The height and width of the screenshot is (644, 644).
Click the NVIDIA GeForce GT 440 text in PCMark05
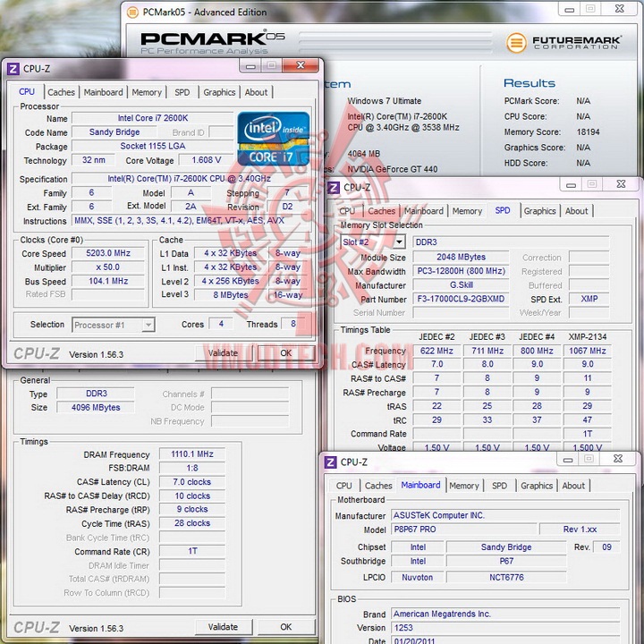(x=393, y=169)
